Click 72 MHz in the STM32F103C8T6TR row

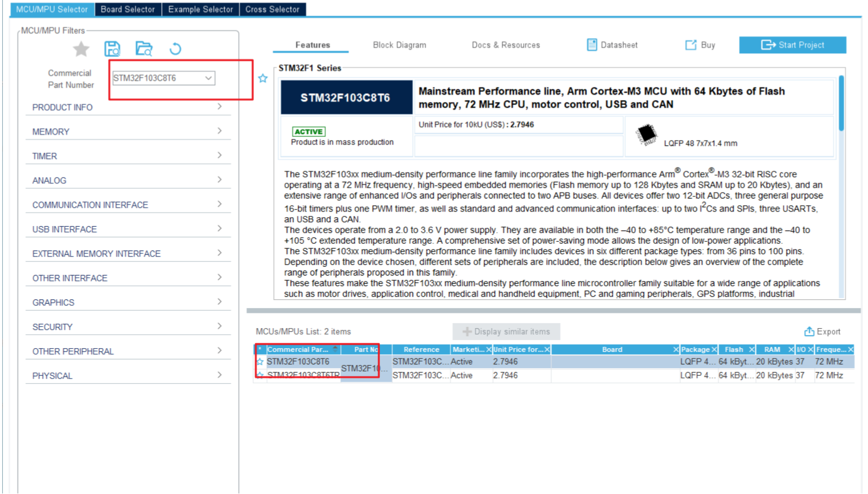pyautogui.click(x=829, y=375)
